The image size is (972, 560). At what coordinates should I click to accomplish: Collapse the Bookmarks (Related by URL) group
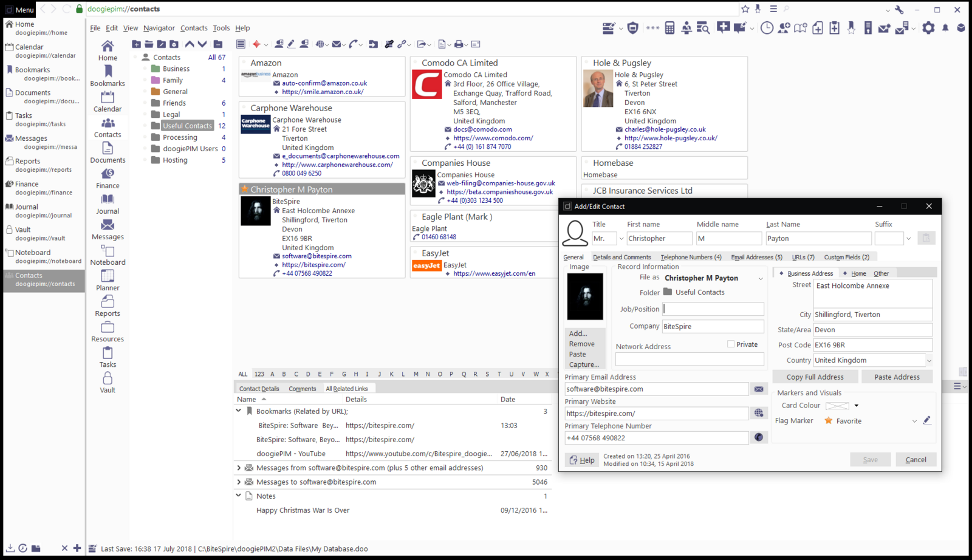(239, 411)
